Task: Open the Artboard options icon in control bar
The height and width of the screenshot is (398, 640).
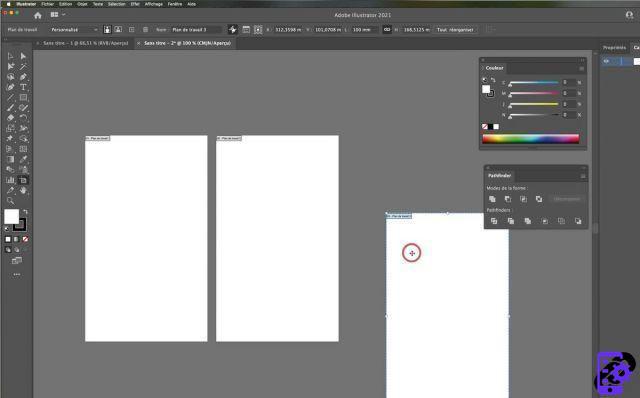Action: pos(246,29)
